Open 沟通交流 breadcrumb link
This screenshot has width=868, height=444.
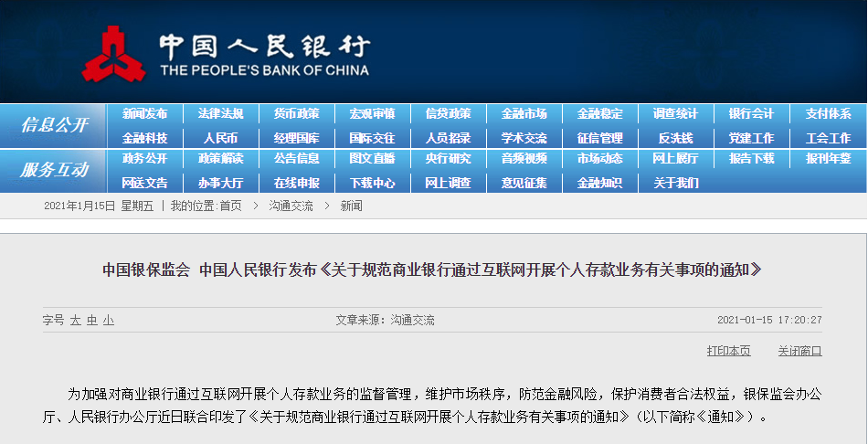(291, 206)
